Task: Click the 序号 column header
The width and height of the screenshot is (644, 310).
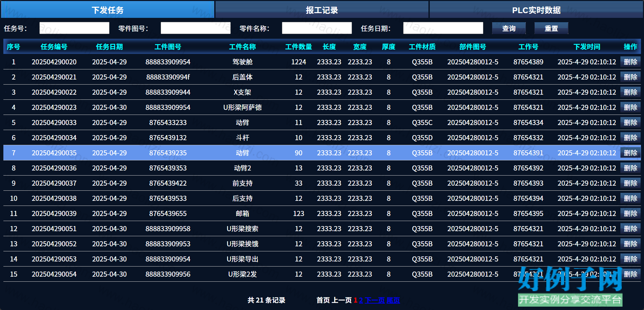Action: tap(13, 46)
